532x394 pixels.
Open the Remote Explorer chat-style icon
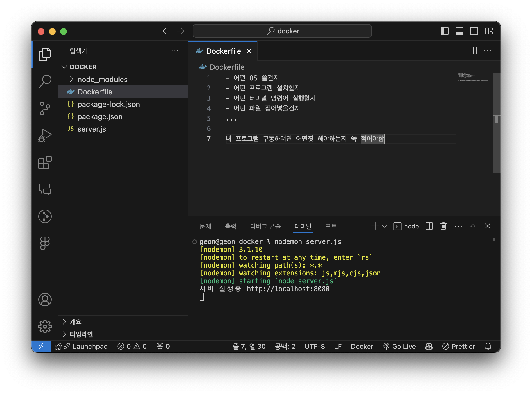(x=45, y=189)
